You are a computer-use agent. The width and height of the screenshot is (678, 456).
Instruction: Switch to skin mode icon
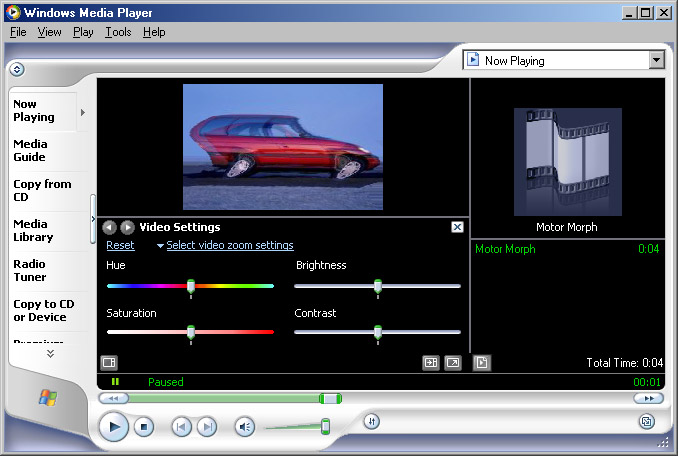646,421
